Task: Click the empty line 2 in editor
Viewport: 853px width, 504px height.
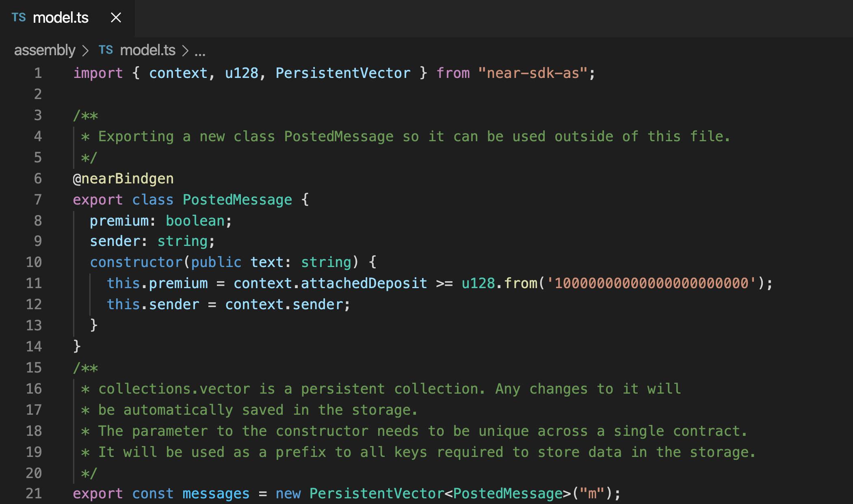Action: [244, 94]
